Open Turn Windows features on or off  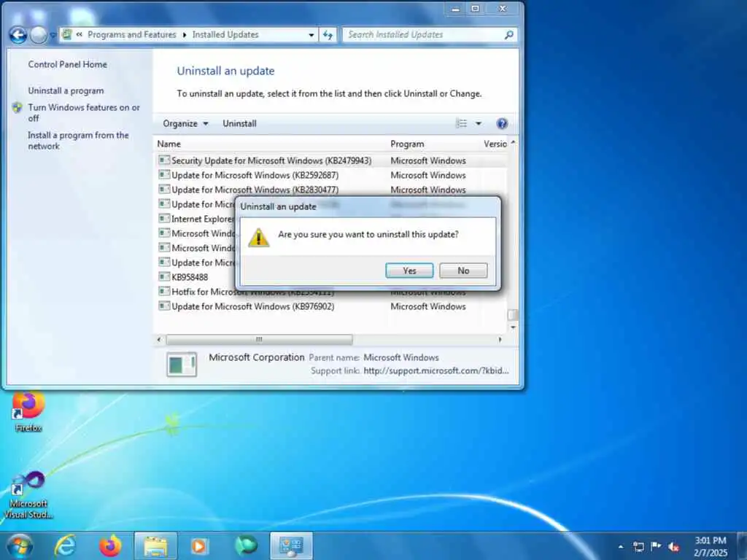(84, 112)
